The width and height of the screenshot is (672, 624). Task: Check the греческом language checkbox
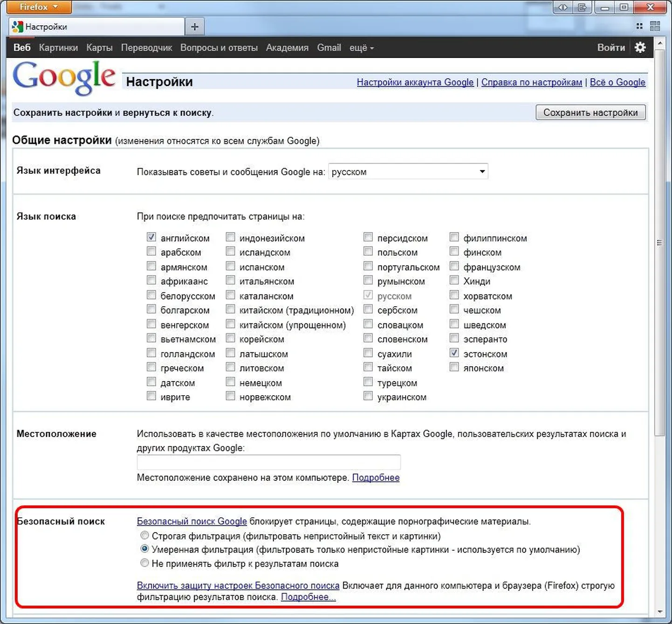click(151, 367)
